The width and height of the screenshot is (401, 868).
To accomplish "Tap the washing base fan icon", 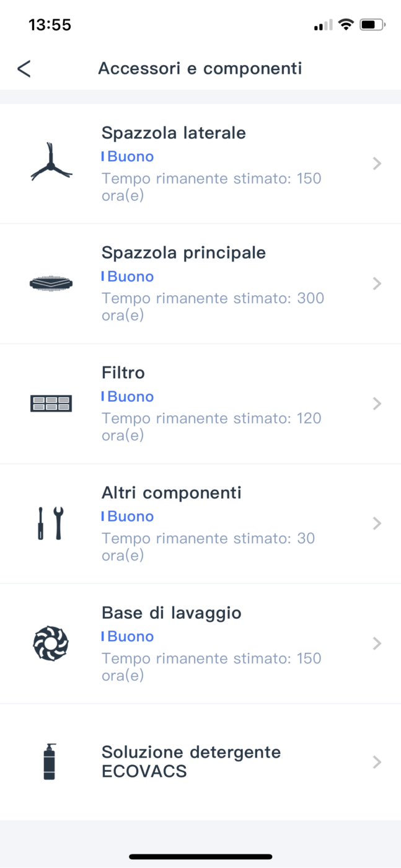I will [51, 644].
